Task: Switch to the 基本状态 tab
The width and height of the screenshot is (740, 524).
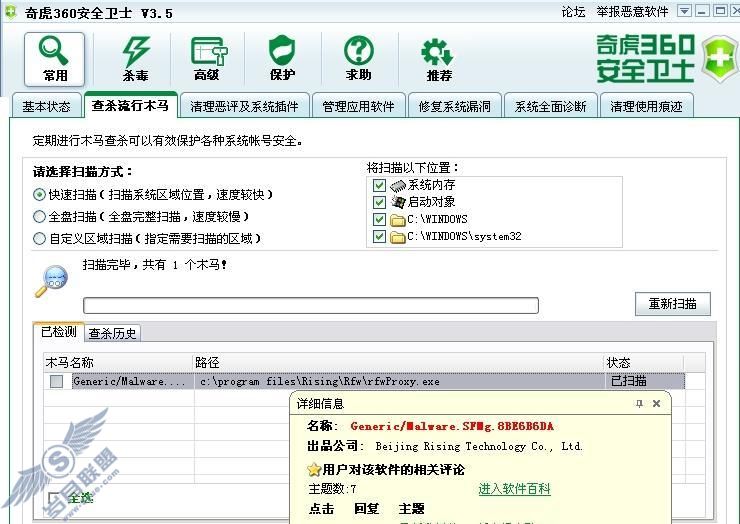Action: 46,106
